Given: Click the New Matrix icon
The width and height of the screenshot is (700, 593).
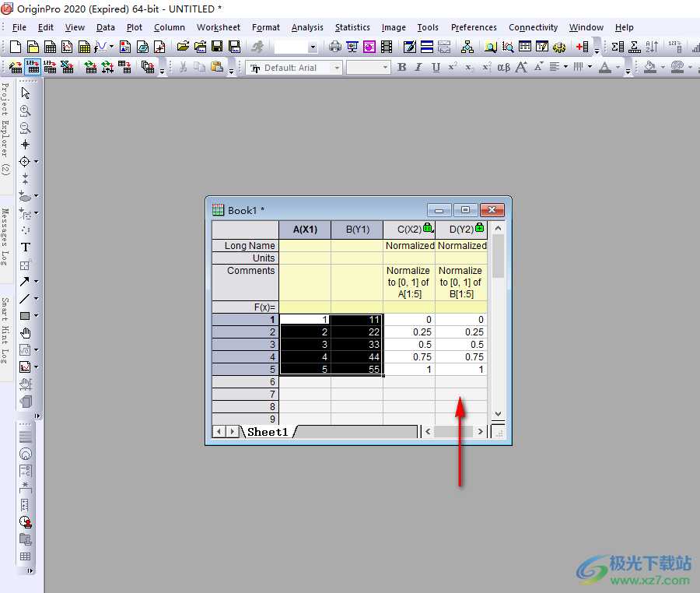Looking at the screenshot, I should pos(84,47).
